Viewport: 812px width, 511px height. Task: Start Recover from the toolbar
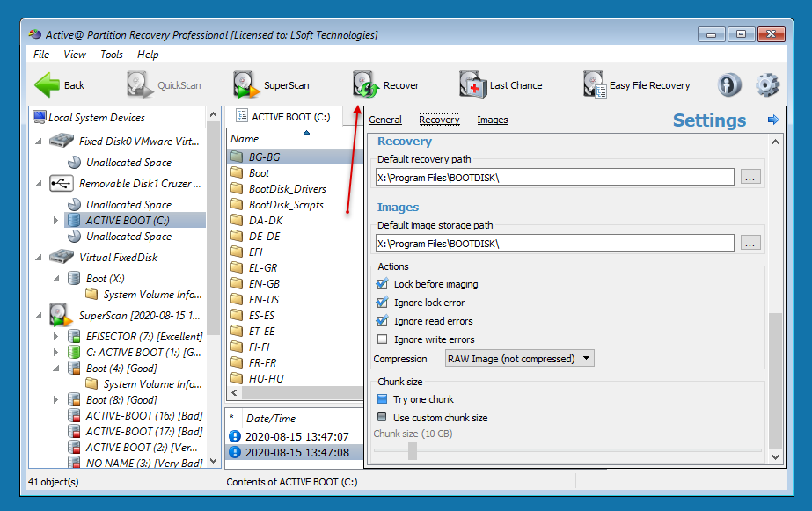click(386, 85)
